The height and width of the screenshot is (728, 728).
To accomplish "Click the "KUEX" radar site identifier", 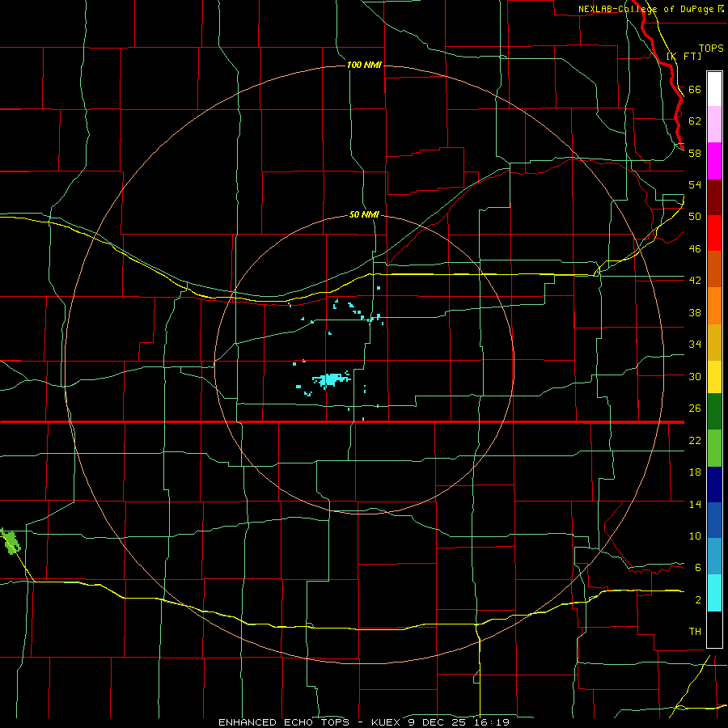I will [x=387, y=722].
